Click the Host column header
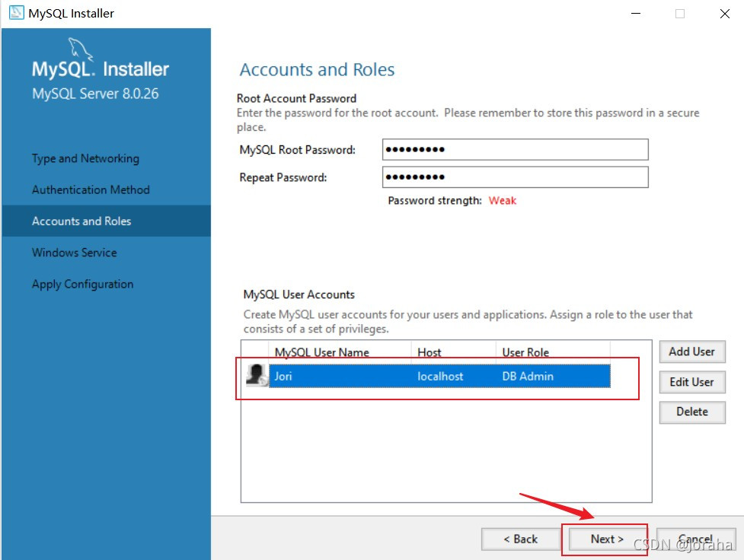This screenshot has height=560, width=744. [453, 352]
